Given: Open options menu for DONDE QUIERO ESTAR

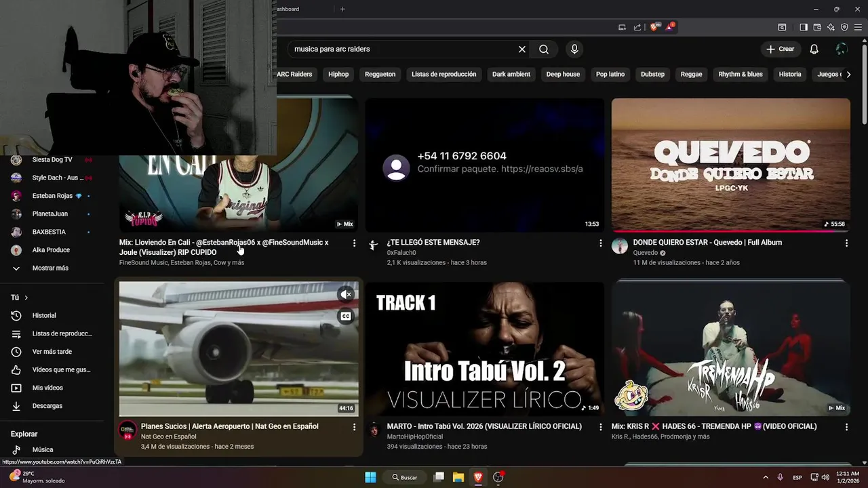Looking at the screenshot, I should click(846, 243).
